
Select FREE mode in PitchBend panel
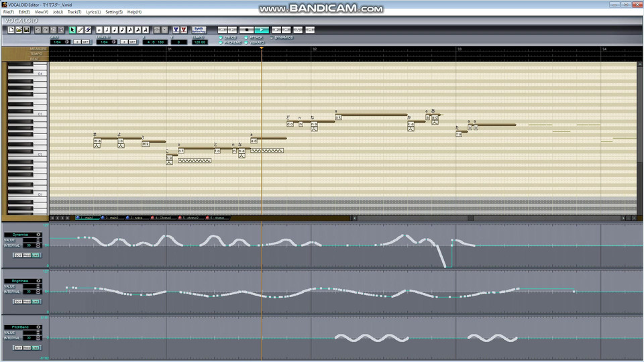[27, 348]
